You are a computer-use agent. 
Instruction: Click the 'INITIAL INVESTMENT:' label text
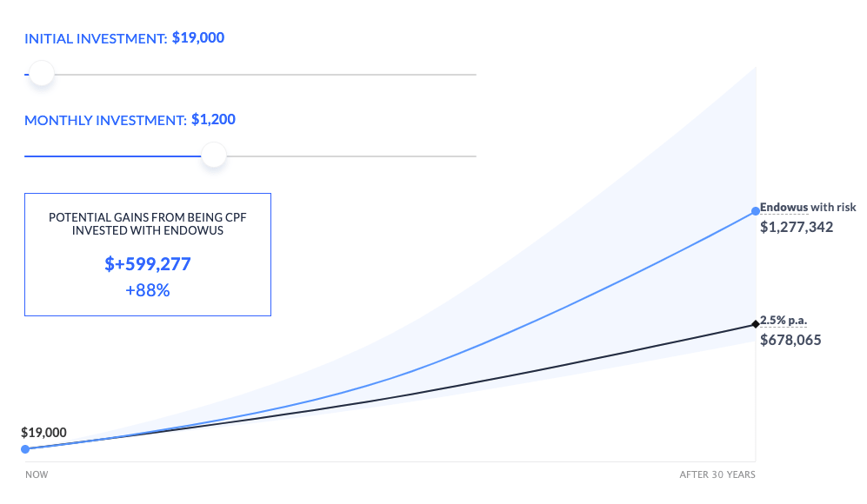pyautogui.click(x=96, y=39)
